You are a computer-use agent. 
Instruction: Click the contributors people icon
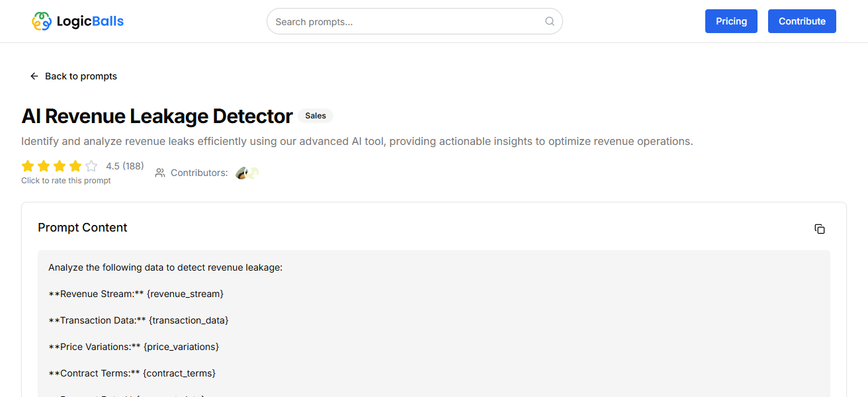(x=159, y=173)
